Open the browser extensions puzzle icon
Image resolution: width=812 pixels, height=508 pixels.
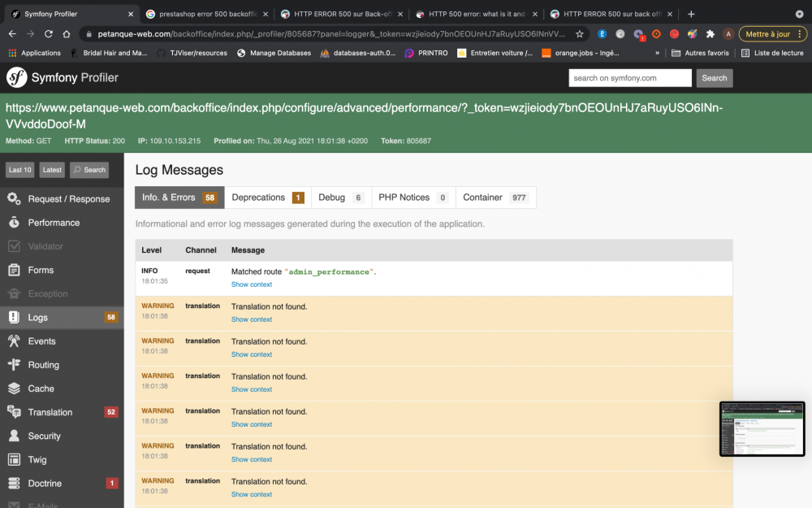[x=710, y=34]
